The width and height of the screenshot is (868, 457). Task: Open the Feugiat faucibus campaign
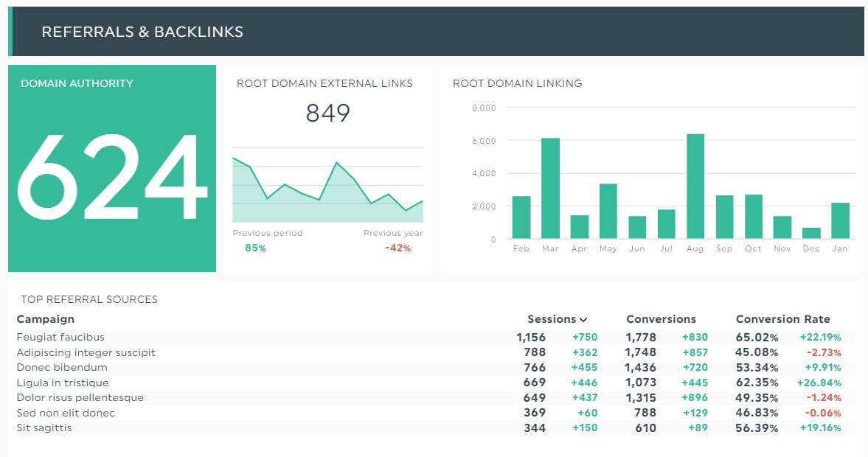point(60,337)
